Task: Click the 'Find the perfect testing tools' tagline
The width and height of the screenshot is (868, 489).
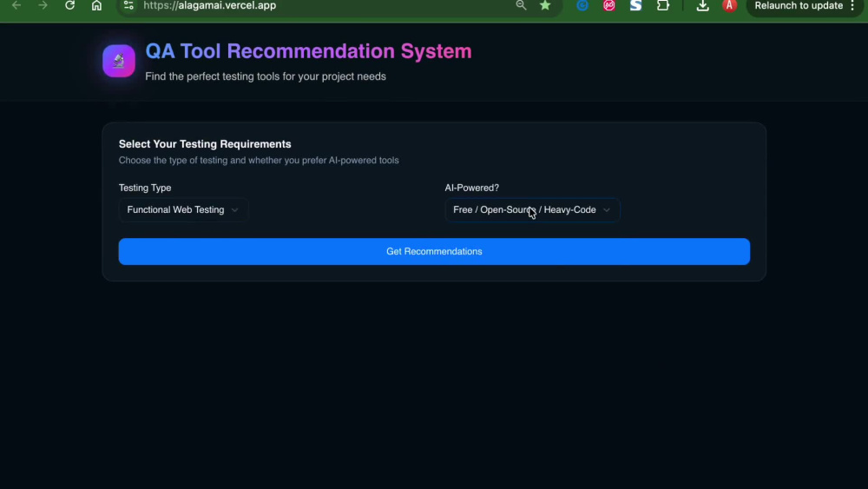Action: click(x=266, y=76)
